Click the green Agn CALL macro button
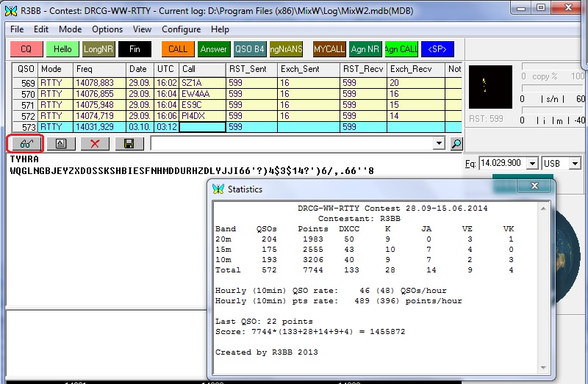This screenshot has width=588, height=384. point(401,49)
